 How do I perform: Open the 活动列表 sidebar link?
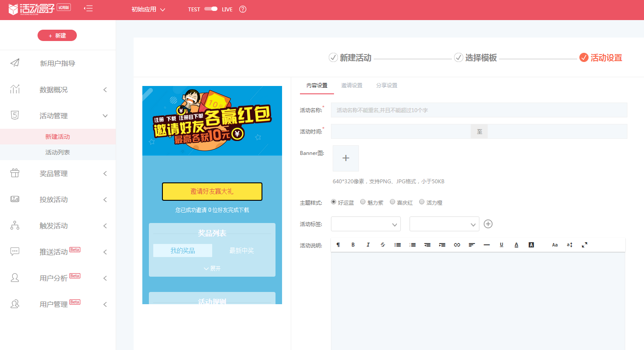tap(57, 152)
